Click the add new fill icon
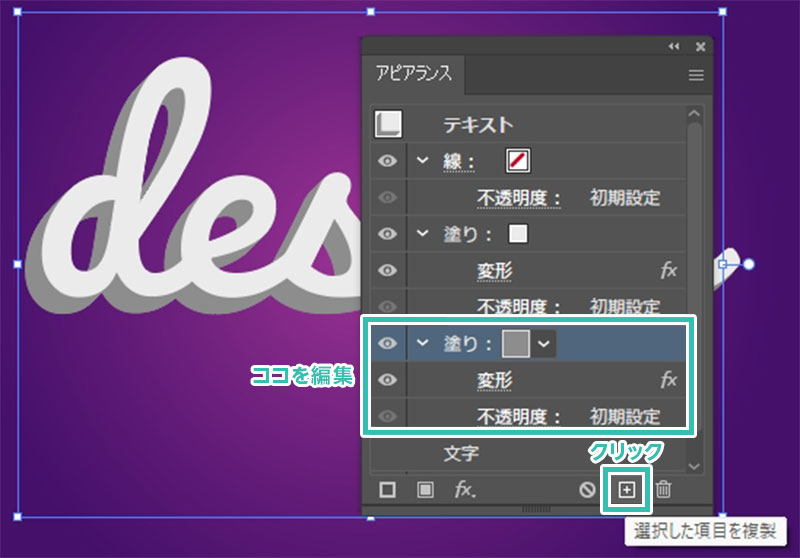The width and height of the screenshot is (800, 558). 425,490
